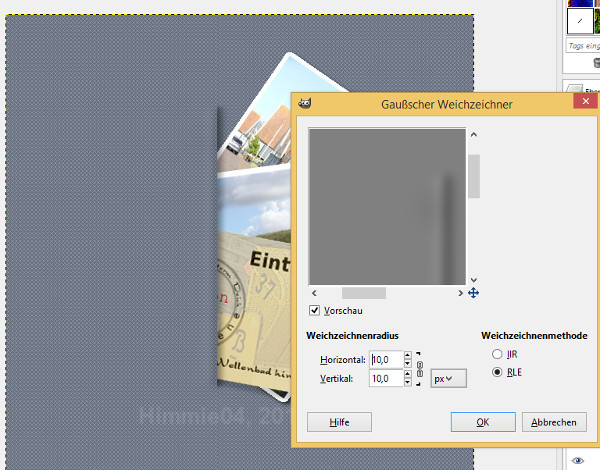Click the preview scroll up arrow

point(474,135)
